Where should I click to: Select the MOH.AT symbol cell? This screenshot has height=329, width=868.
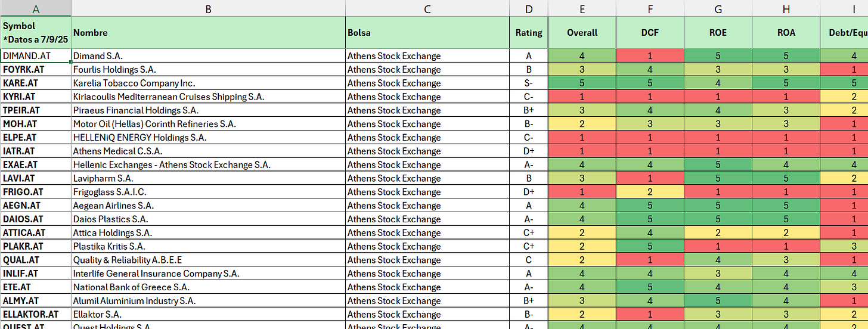point(36,124)
